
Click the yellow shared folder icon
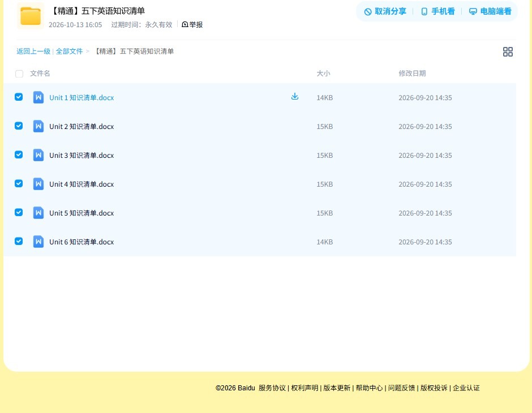[x=31, y=16]
